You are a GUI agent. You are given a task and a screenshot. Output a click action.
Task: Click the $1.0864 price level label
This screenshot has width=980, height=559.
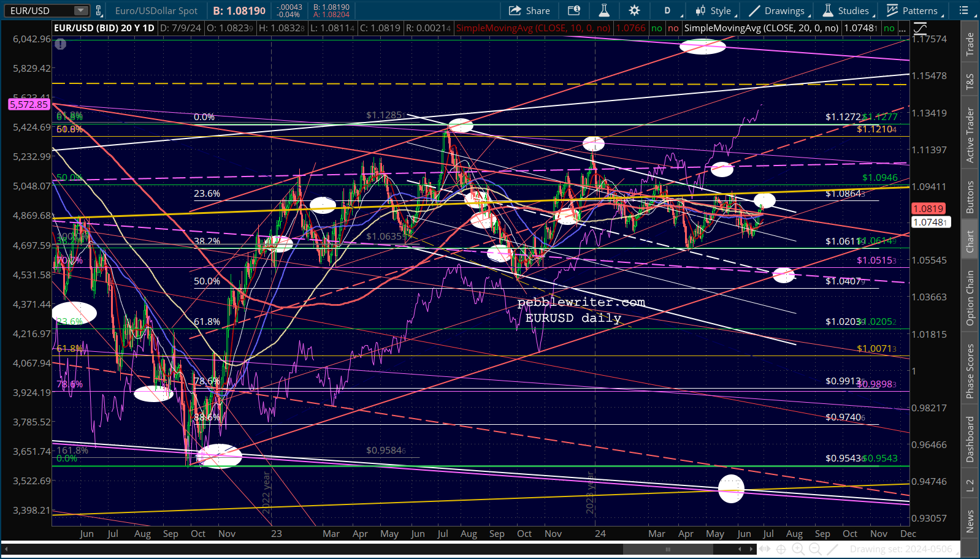[x=845, y=194]
